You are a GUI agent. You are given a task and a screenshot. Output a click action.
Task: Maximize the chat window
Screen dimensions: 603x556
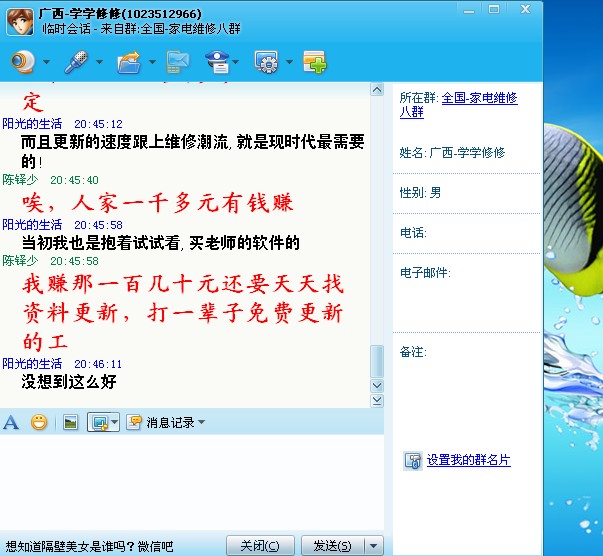[494, 9]
